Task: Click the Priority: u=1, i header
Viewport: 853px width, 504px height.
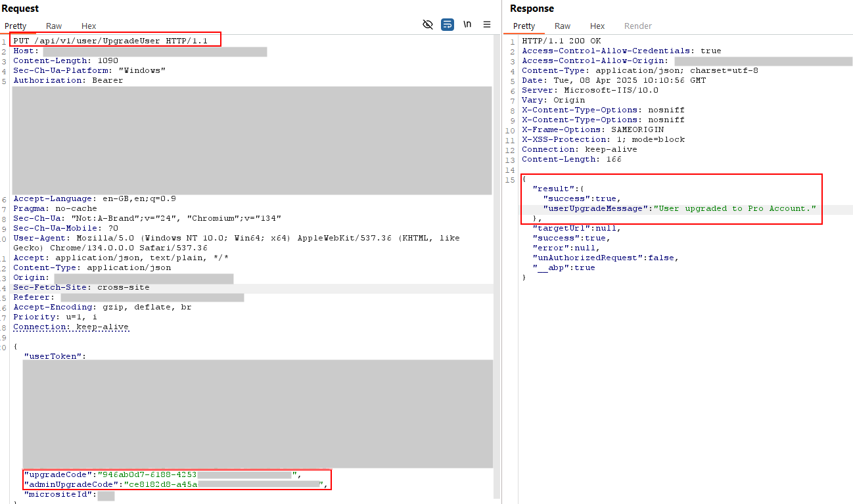Action: tap(55, 317)
